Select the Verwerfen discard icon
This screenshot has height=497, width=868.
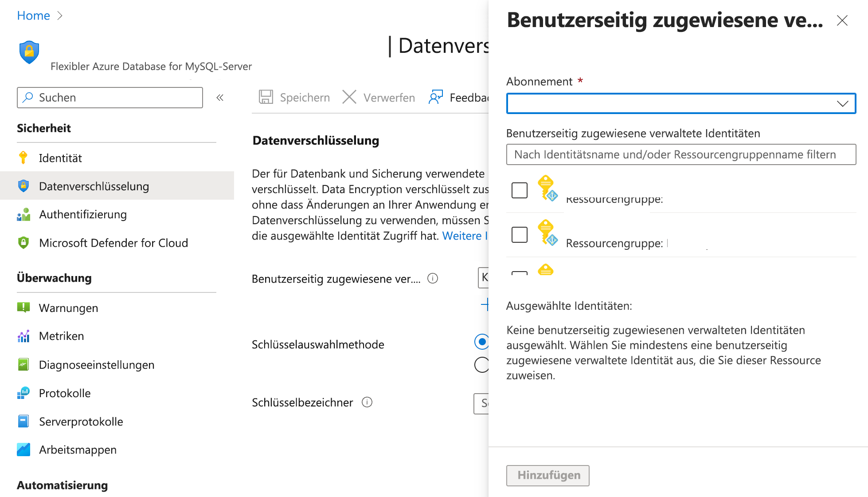click(x=350, y=97)
